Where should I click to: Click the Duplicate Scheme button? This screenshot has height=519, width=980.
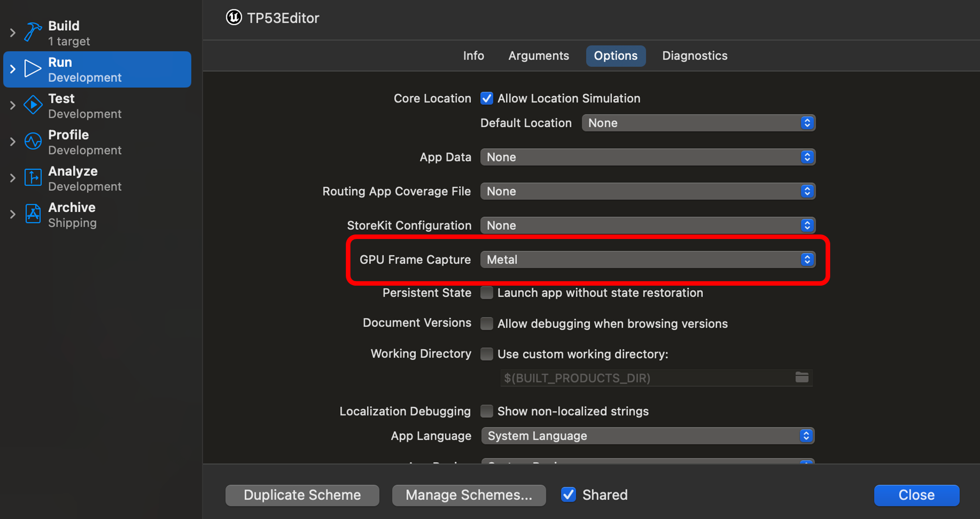(302, 495)
